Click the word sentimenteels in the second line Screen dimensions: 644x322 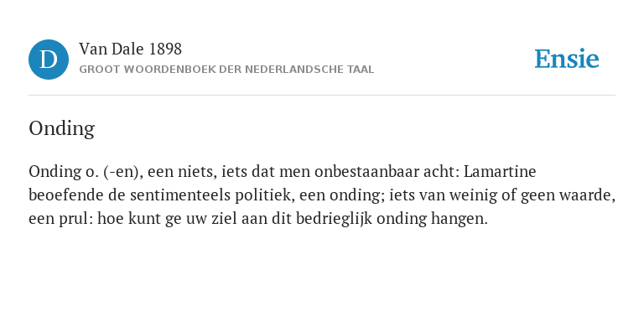pyautogui.click(x=180, y=195)
